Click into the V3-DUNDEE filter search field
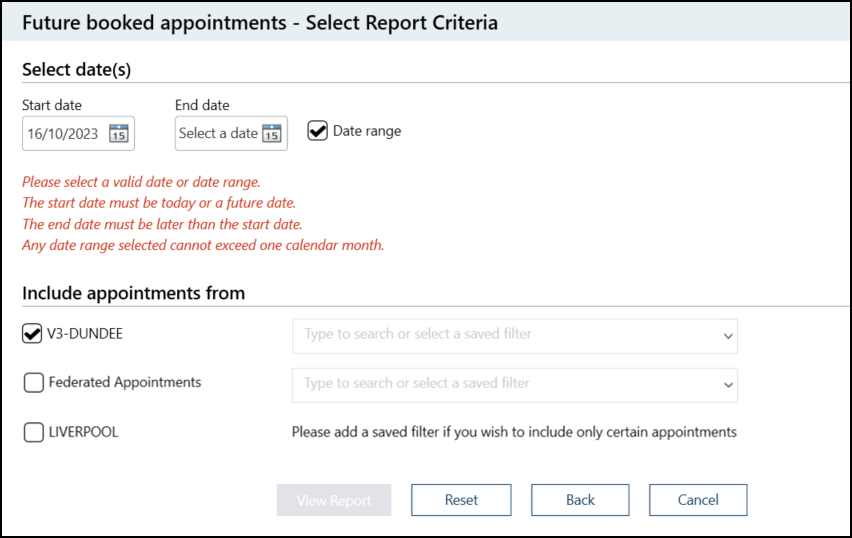 point(500,335)
